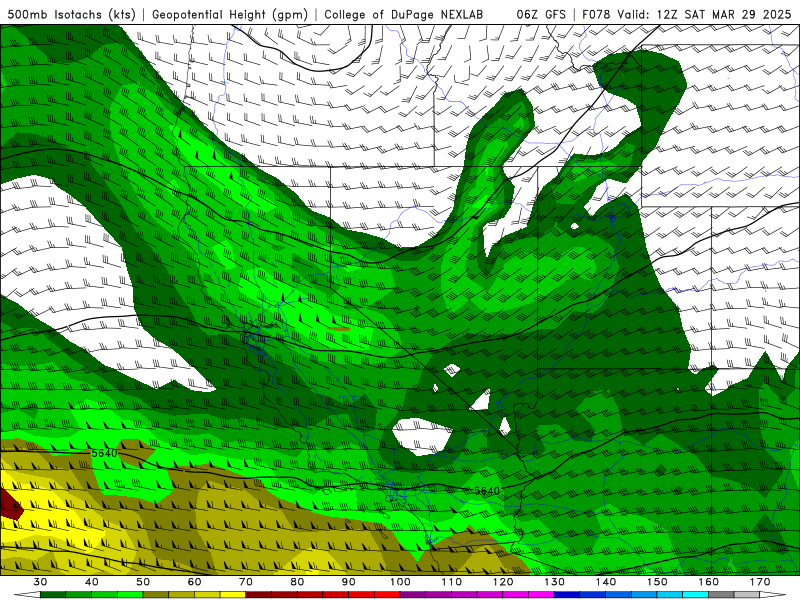
Task: Click the '60' value on the color scale
Action: coord(194,582)
